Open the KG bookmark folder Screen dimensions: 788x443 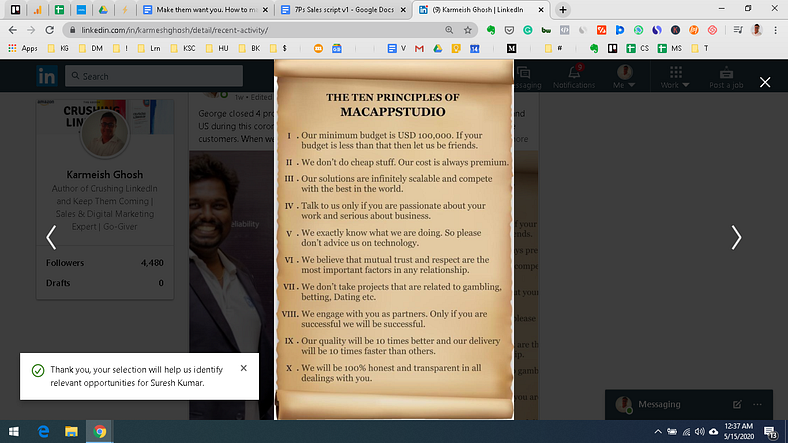(58, 48)
